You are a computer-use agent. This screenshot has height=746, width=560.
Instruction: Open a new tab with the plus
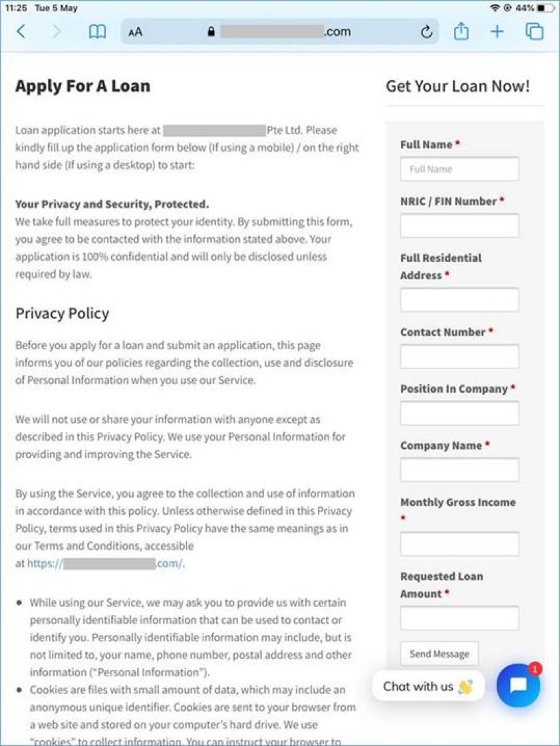tap(497, 31)
